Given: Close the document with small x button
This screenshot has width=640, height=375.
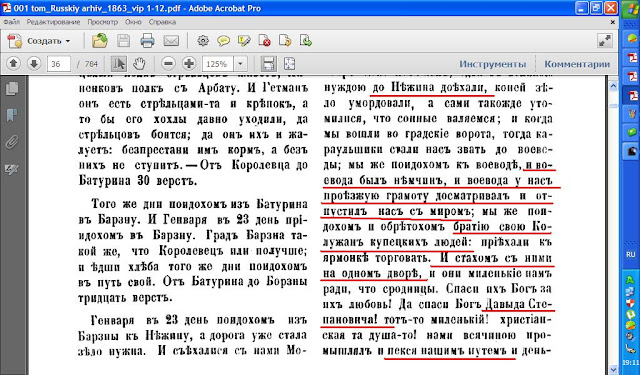Looking at the screenshot, I should click(613, 22).
